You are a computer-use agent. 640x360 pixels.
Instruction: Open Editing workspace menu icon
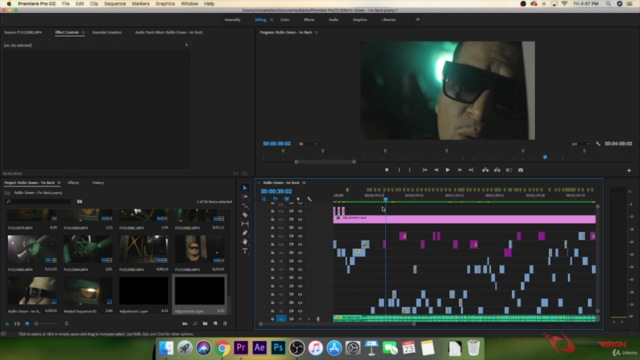pos(271,20)
